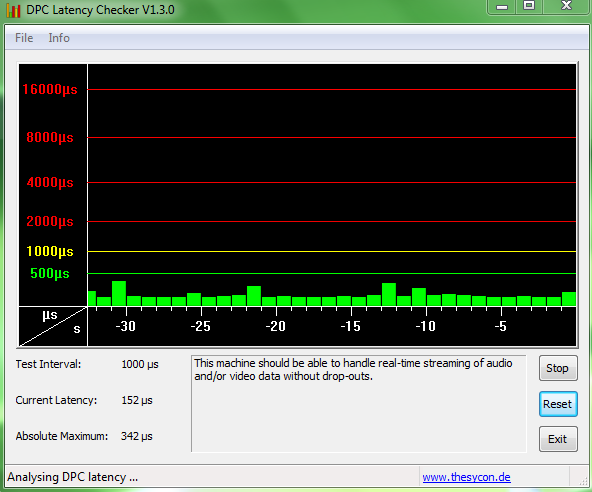The image size is (592, 492).
Task: Maximize the DPC Latency Checker window
Action: [529, 6]
